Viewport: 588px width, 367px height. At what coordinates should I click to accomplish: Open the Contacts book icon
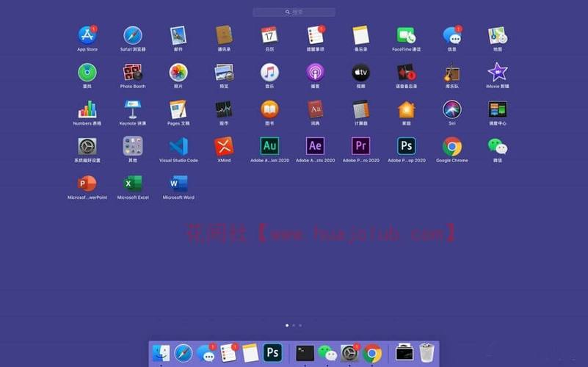224,35
